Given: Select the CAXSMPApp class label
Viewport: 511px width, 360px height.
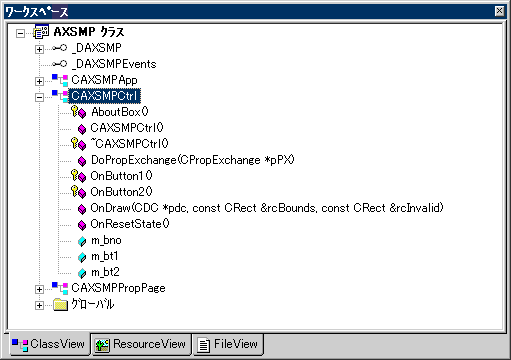Looking at the screenshot, I should coord(104,80).
